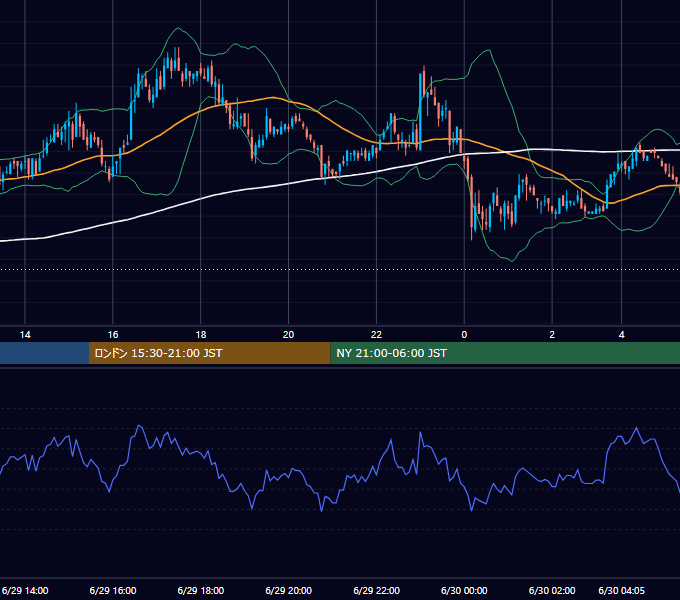Click the 6/29 22:00 date label

(x=376, y=590)
